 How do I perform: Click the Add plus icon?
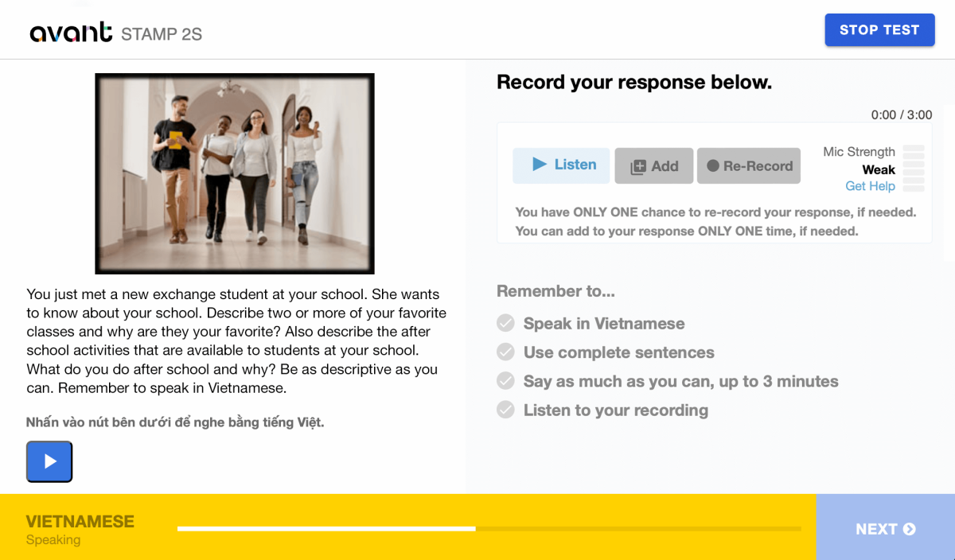(638, 167)
